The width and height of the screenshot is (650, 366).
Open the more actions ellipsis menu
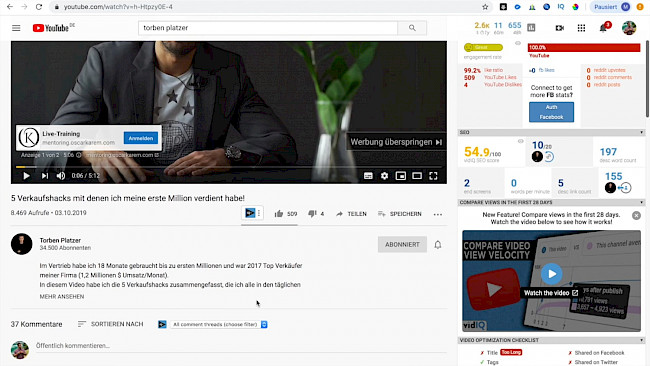point(438,214)
